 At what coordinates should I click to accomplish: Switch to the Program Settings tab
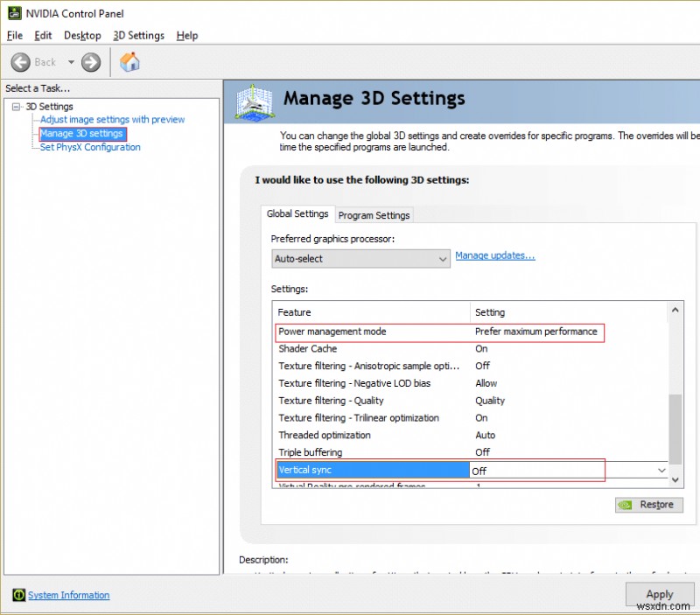374,215
